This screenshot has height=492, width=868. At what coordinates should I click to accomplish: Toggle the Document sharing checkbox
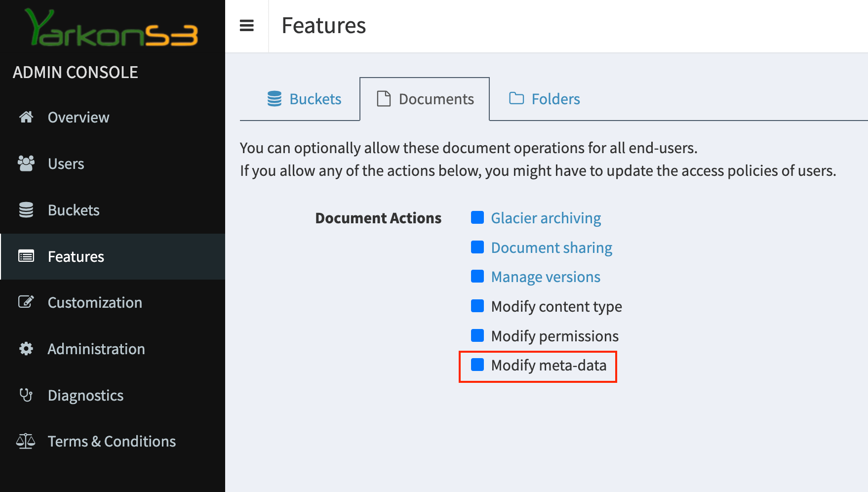477,247
